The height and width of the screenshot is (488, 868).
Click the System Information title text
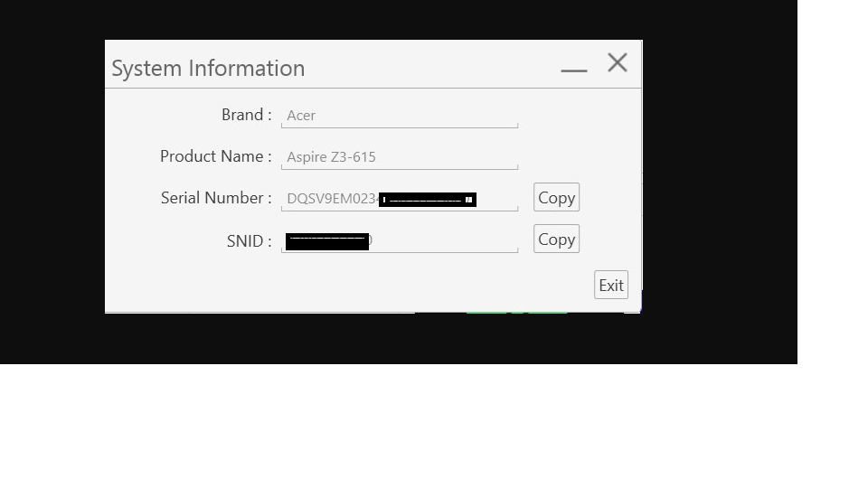click(208, 69)
